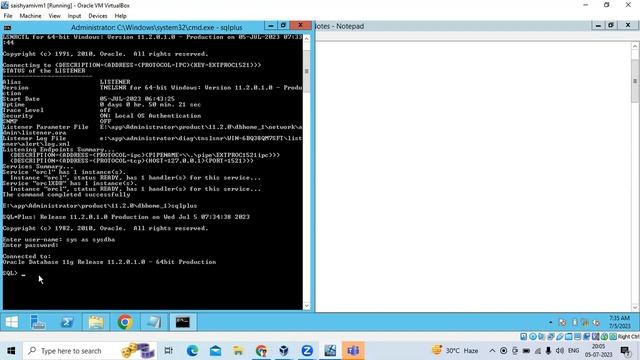This screenshot has height=360, width=640.
Task: Click the Notepad vertical scrollbar thumb
Action: 635,81
